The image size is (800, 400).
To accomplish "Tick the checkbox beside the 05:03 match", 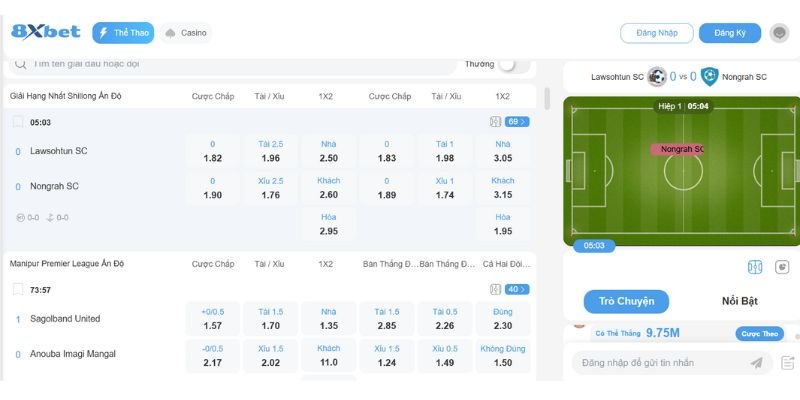I will click(18, 122).
